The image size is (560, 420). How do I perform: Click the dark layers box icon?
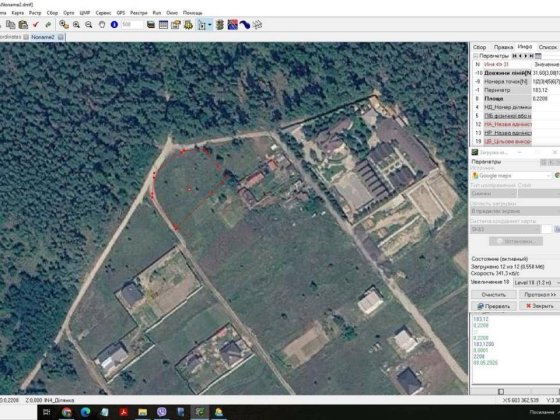coord(151,25)
